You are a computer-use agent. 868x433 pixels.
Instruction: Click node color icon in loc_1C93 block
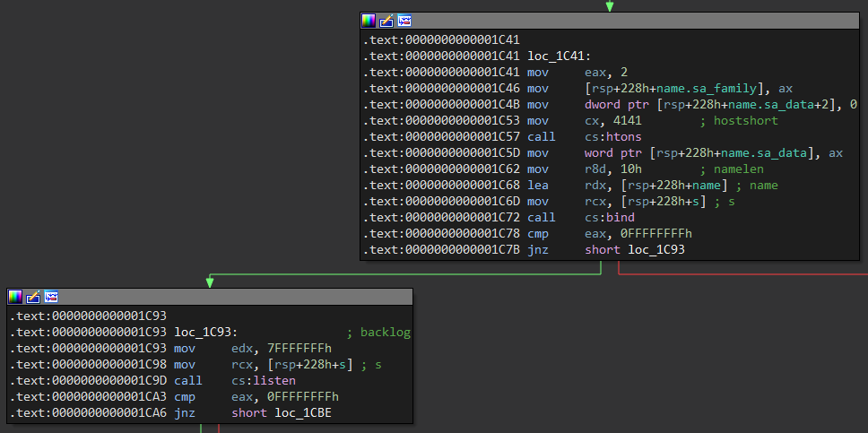(15, 297)
